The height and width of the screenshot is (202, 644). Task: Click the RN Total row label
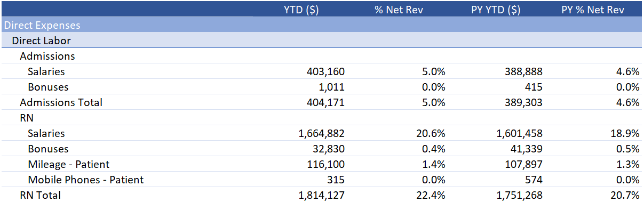click(x=41, y=195)
